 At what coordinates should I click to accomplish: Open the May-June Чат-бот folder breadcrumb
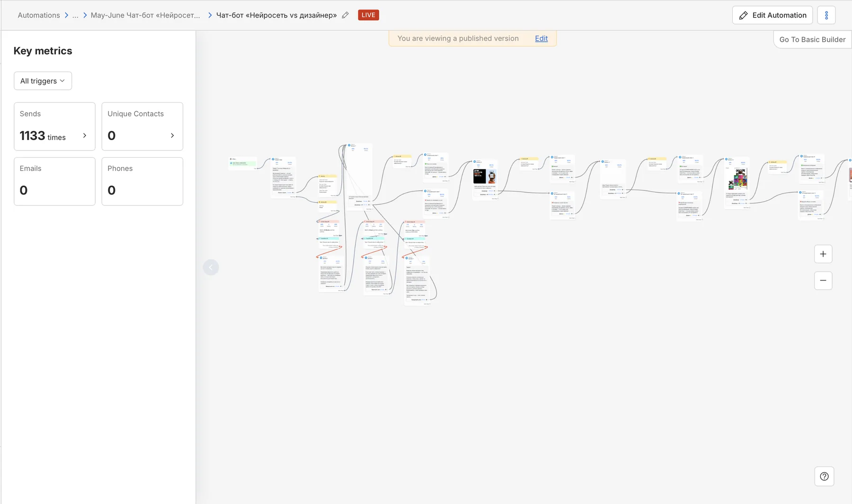pyautogui.click(x=145, y=15)
